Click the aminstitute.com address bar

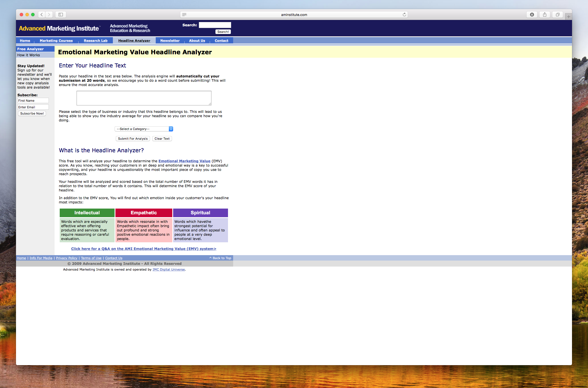coord(294,15)
